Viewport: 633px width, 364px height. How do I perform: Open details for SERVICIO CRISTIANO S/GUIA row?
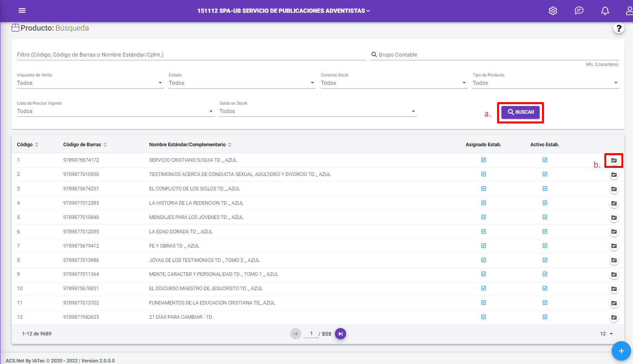pyautogui.click(x=614, y=160)
